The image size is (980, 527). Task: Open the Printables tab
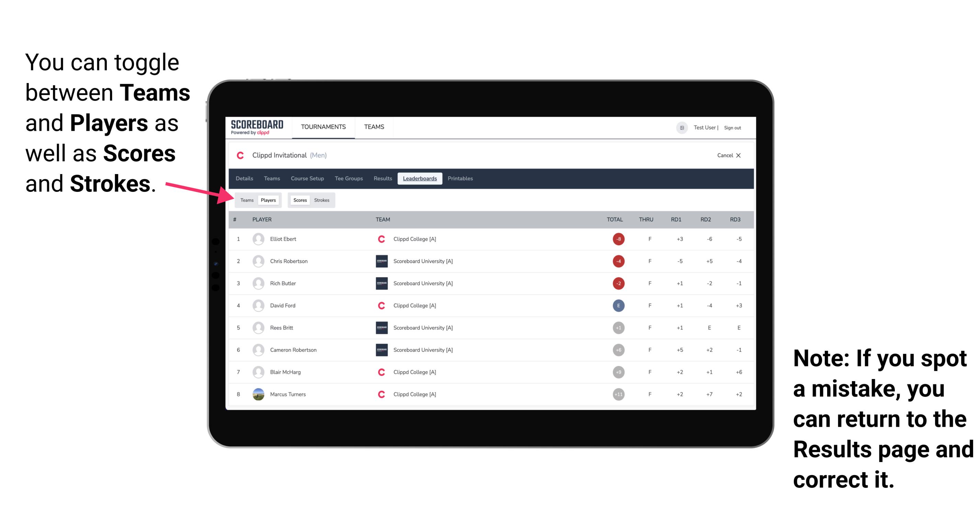pyautogui.click(x=461, y=179)
